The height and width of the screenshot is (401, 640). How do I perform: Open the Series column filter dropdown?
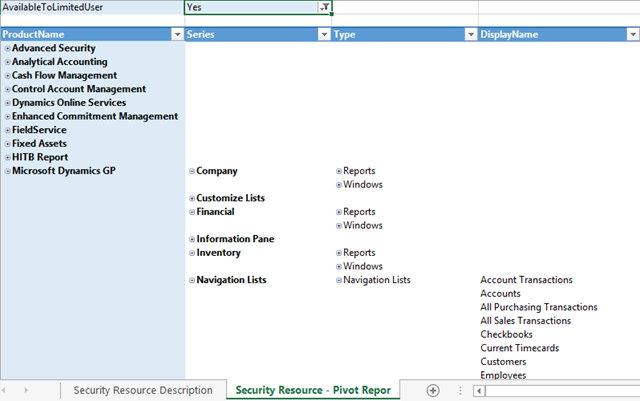[324, 35]
